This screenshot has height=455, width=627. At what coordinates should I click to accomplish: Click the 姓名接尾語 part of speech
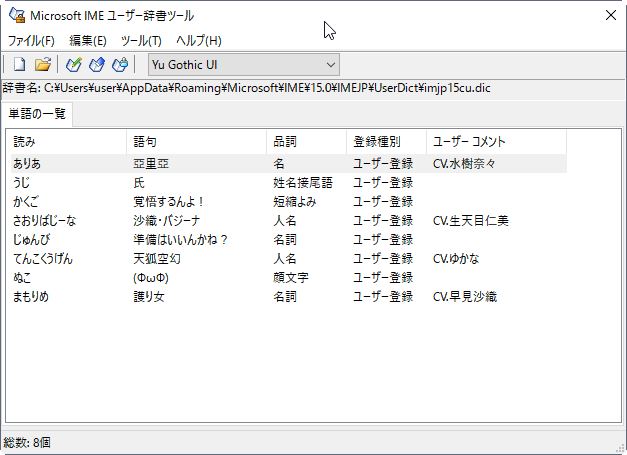303,183
